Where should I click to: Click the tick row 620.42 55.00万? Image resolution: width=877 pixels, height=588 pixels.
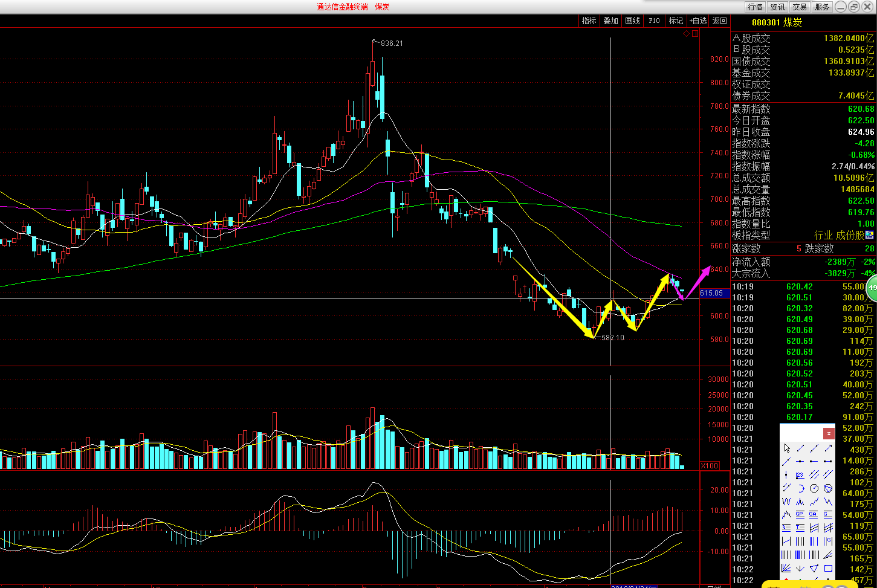click(803, 286)
